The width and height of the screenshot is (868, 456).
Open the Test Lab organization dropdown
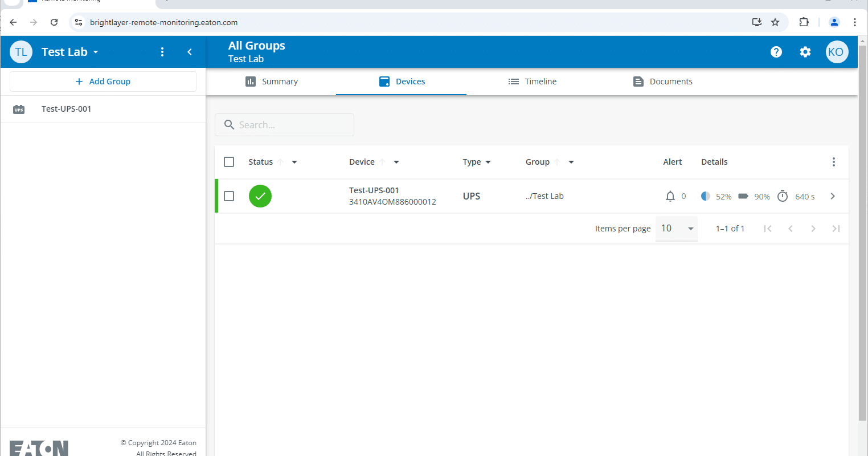coord(96,52)
